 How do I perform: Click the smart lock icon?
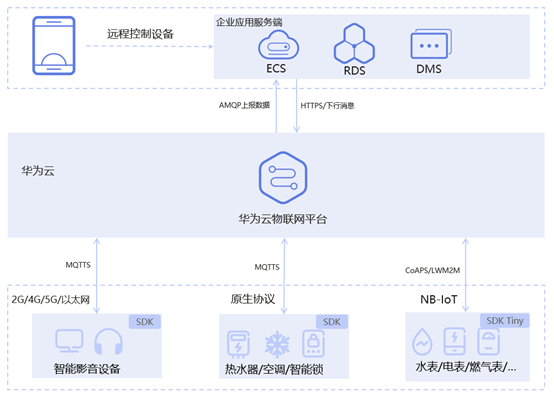click(313, 344)
